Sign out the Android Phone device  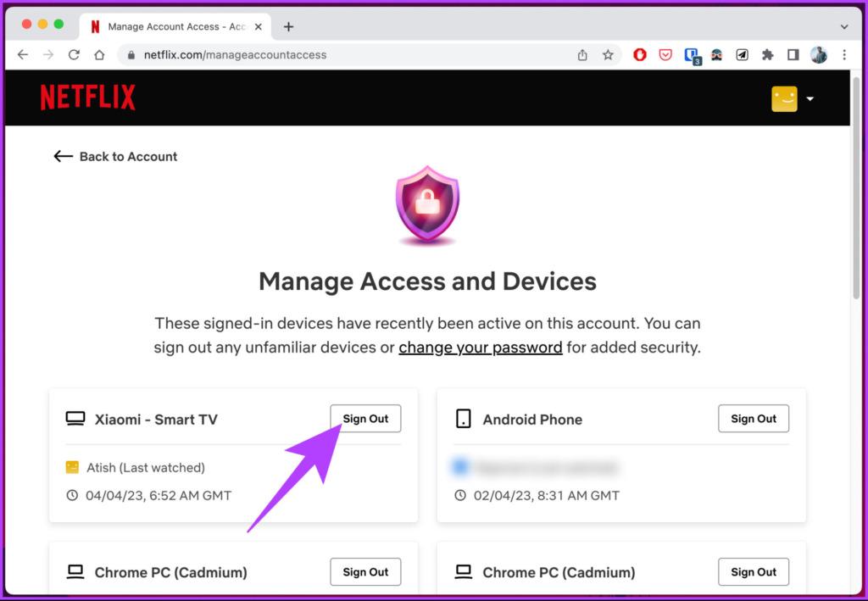(x=754, y=419)
